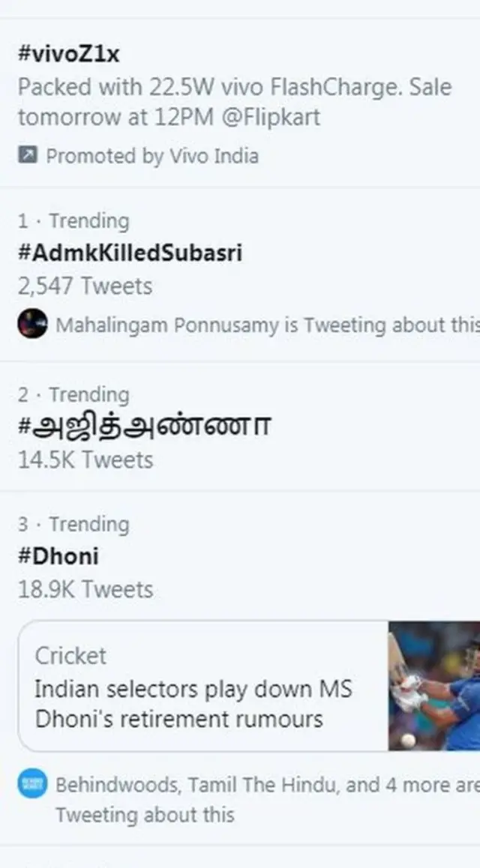Click '18.9K Tweets' under #Dhoni
The image size is (480, 868).
[x=77, y=589]
